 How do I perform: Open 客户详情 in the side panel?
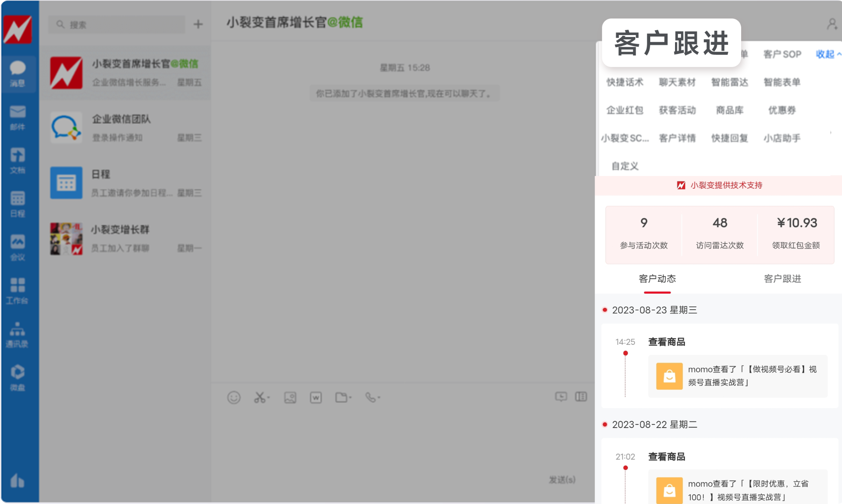tap(677, 138)
